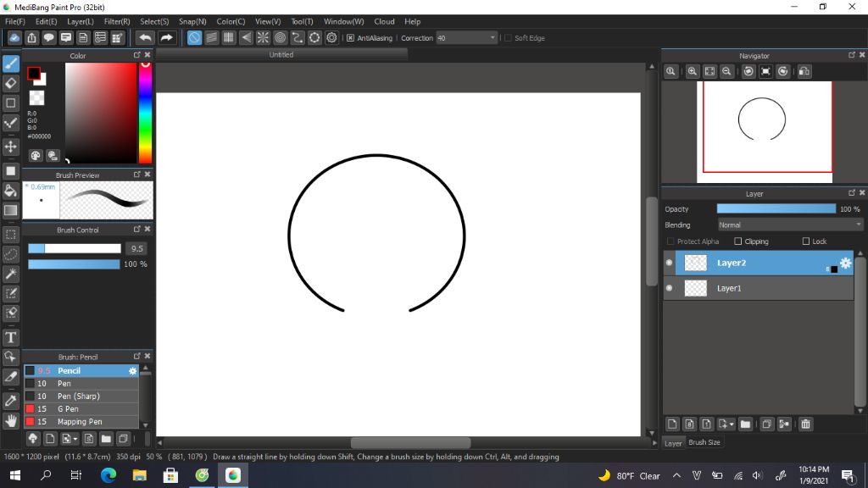This screenshot has height=488, width=868.
Task: Click the Redo arrow
Action: click(166, 37)
